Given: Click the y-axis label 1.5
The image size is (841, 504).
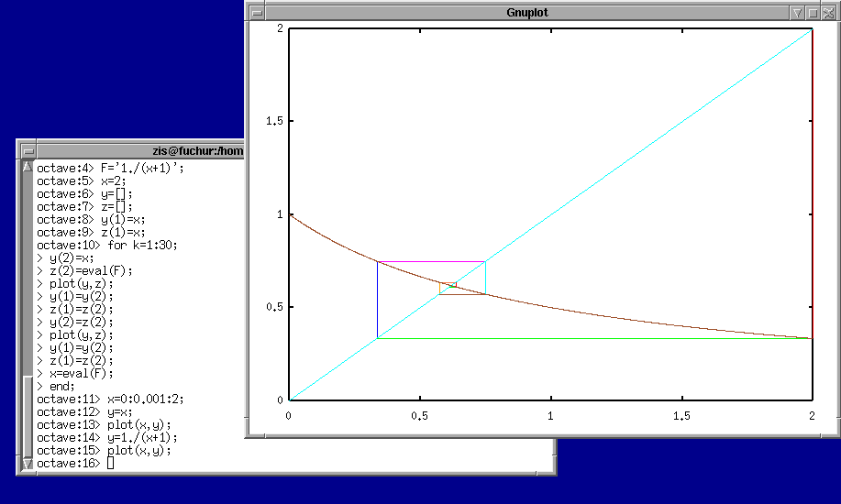Looking at the screenshot, I should tap(272, 121).
